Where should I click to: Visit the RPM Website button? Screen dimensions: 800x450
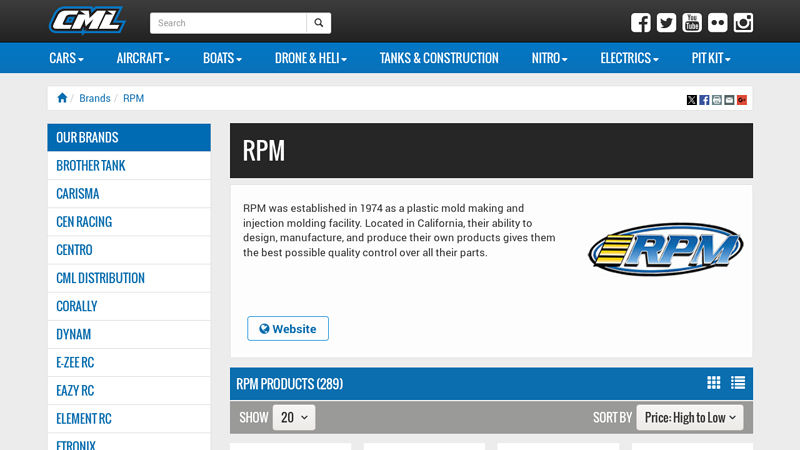click(288, 329)
